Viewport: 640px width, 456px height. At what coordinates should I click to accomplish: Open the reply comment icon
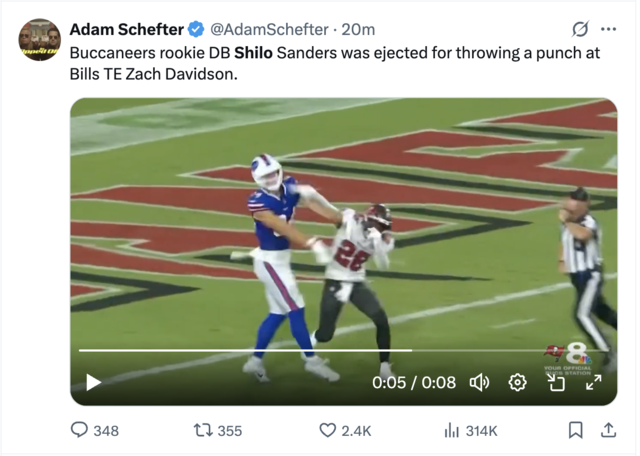tap(79, 430)
